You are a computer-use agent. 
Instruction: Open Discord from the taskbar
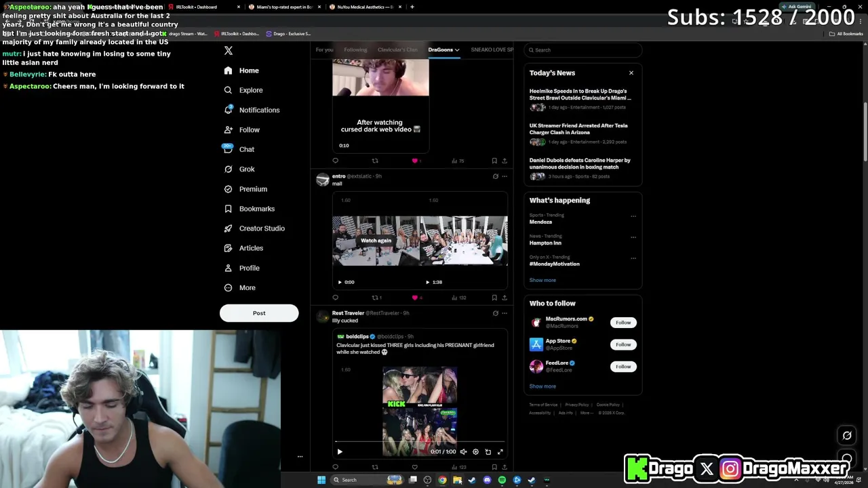(487, 480)
